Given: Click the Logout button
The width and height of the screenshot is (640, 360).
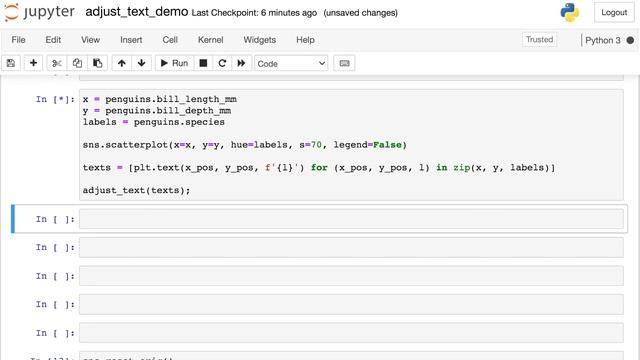Looking at the screenshot, I should (x=614, y=13).
